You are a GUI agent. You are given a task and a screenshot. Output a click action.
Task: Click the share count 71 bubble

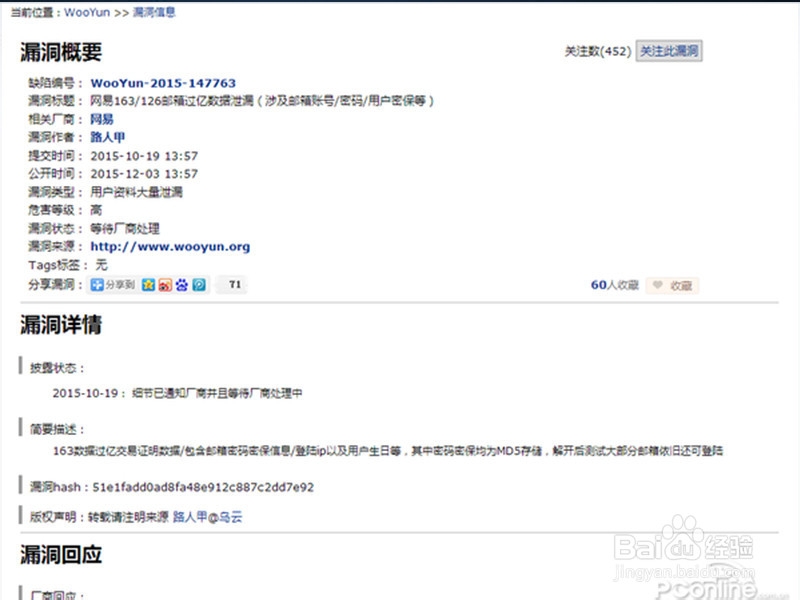click(234, 285)
